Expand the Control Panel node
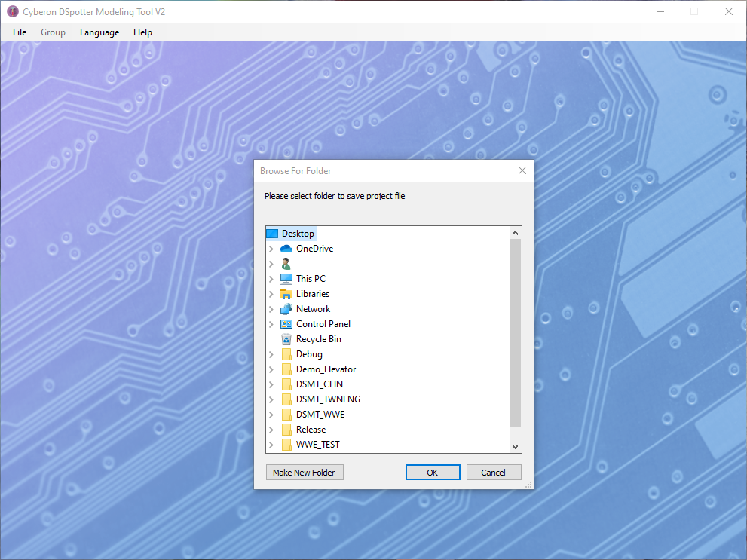Viewport: 747px width, 560px height. click(x=271, y=324)
